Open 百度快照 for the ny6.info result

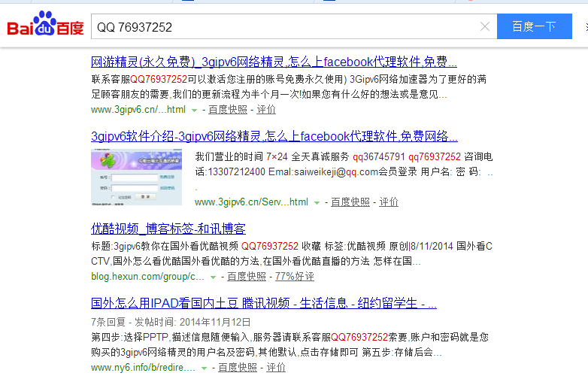pos(238,368)
